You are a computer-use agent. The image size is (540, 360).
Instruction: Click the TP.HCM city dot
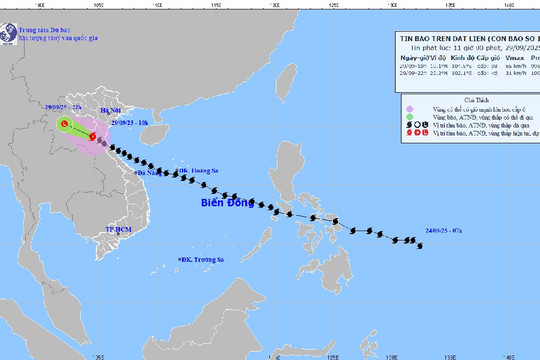[x=118, y=234]
